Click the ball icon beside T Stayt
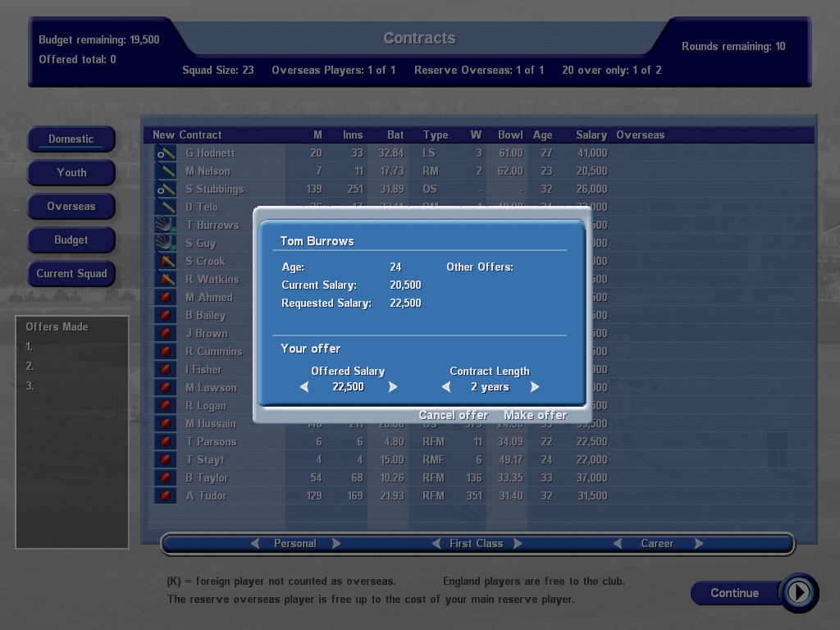The image size is (840, 630). [166, 459]
